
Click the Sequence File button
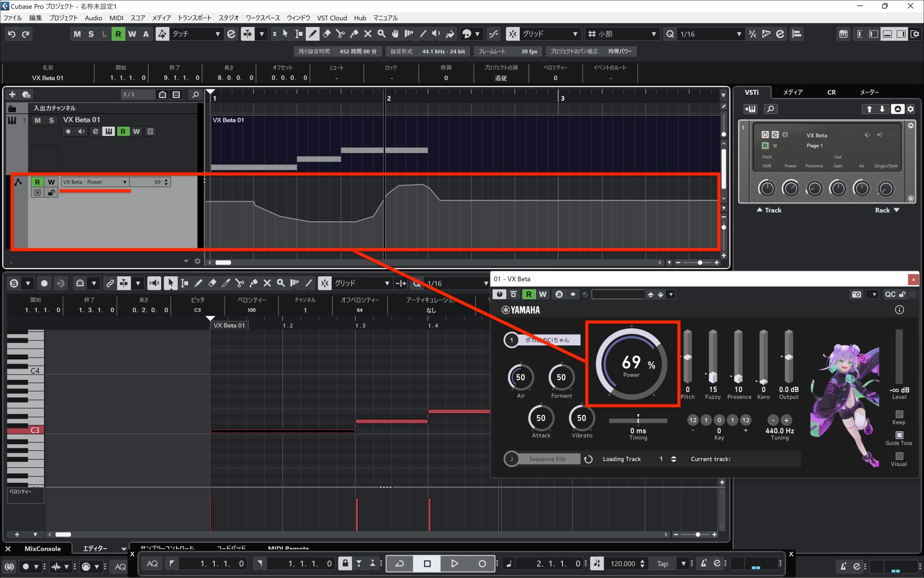(x=547, y=459)
